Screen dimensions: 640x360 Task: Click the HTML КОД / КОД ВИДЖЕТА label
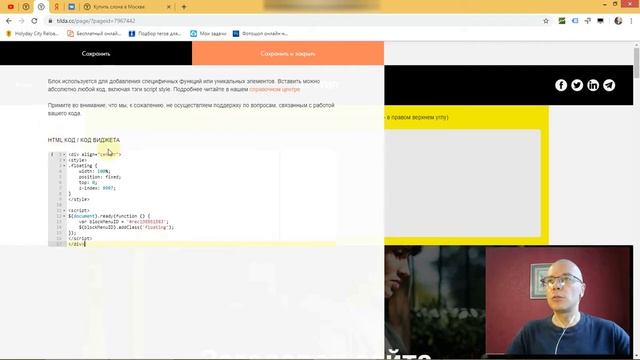[84, 140]
